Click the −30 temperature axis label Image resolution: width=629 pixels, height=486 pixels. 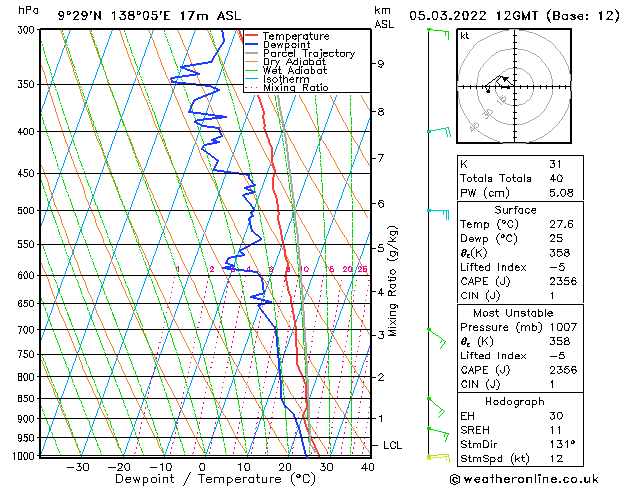77,467
